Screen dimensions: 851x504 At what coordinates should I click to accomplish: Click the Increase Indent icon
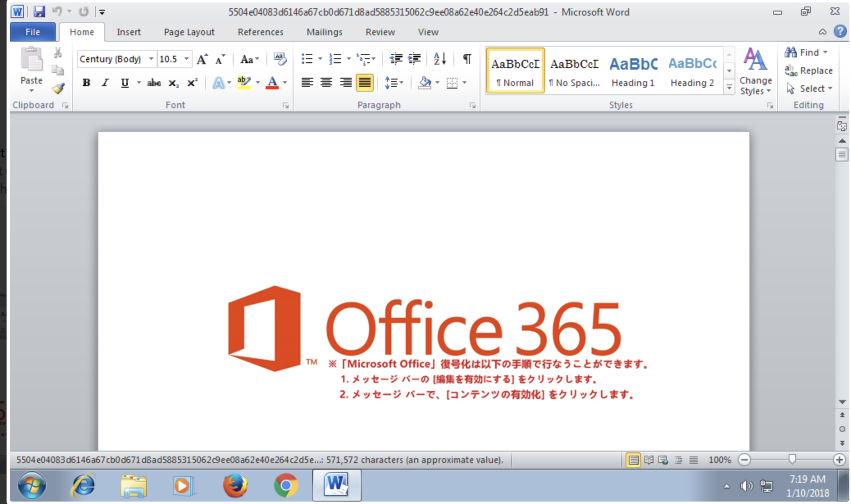click(x=414, y=59)
